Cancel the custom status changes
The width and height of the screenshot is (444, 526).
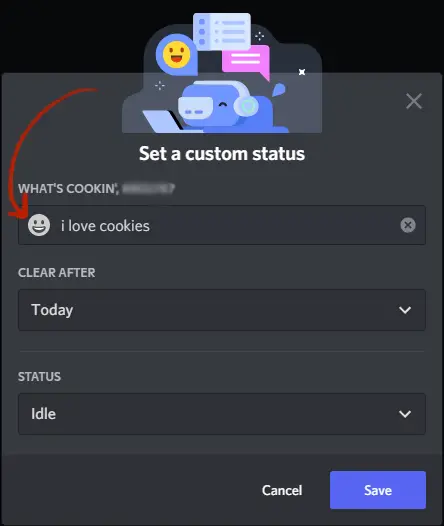click(282, 490)
